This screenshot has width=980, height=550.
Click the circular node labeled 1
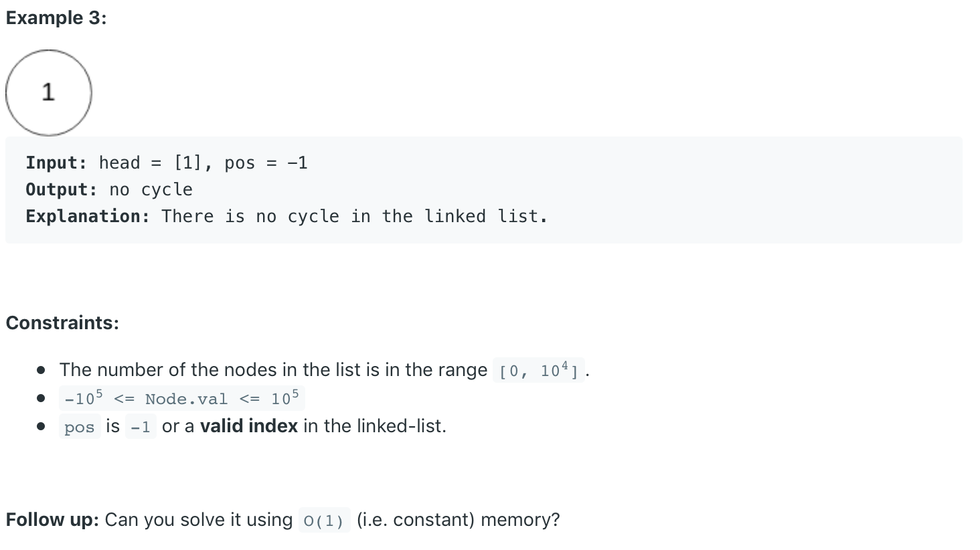[48, 92]
